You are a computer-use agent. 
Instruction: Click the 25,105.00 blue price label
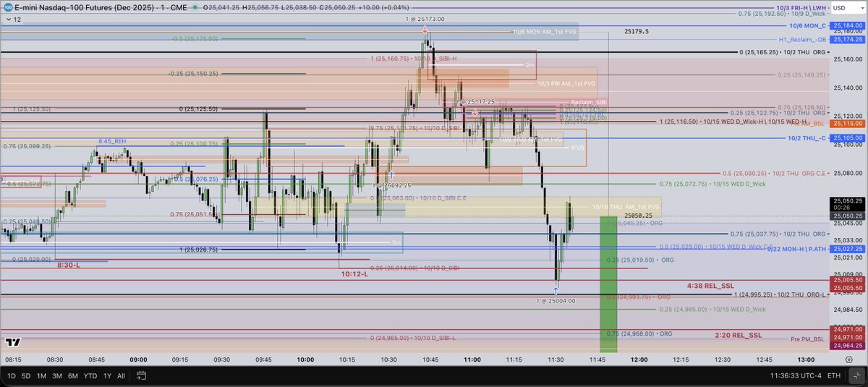(x=847, y=137)
